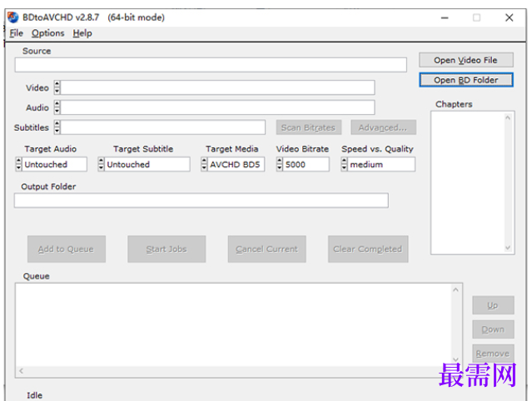Image resolution: width=532 pixels, height=401 pixels.
Task: Click the Speed vs. Quality spinner arrows
Action: (344, 164)
